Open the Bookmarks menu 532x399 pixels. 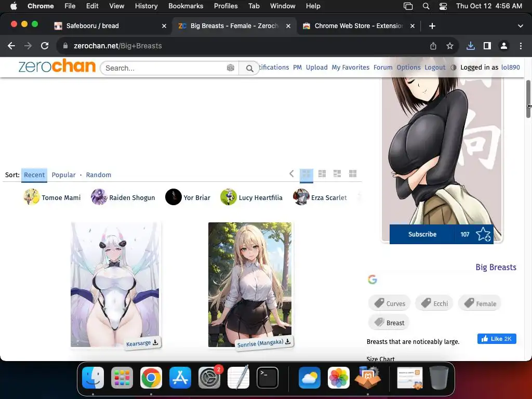pyautogui.click(x=185, y=6)
